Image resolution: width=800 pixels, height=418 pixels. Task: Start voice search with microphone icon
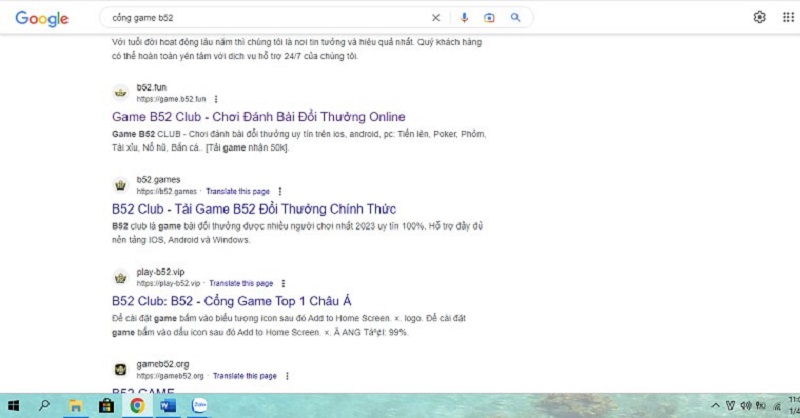click(x=464, y=18)
